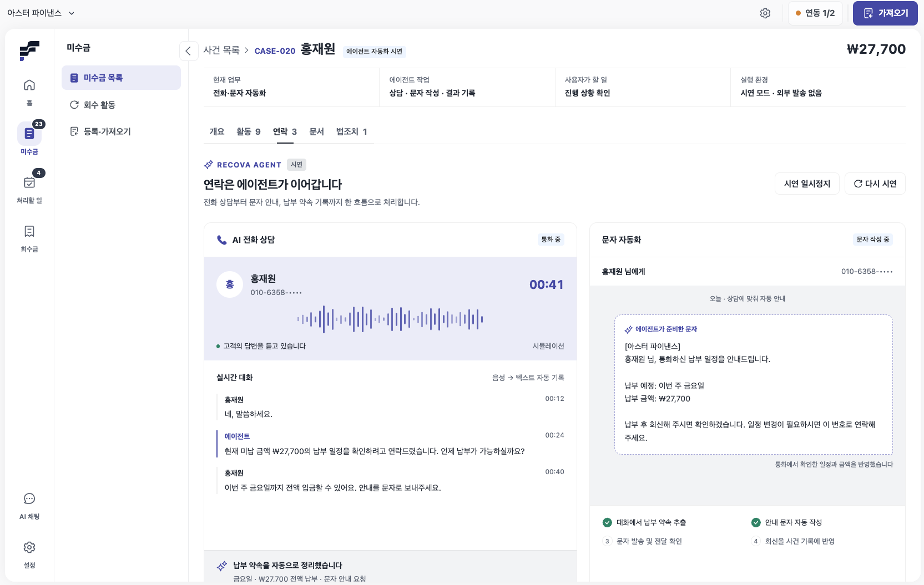
Task: Click the prepared SMS message box
Action: click(754, 385)
